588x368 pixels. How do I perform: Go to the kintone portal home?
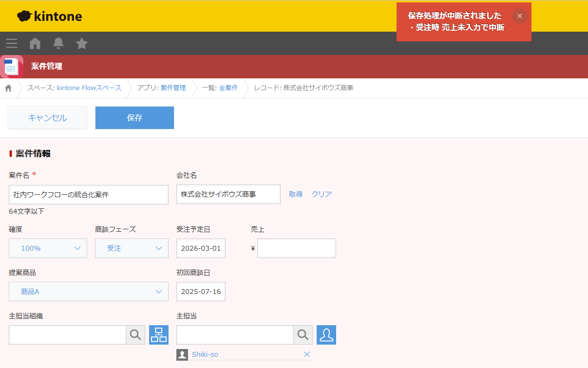[35, 43]
